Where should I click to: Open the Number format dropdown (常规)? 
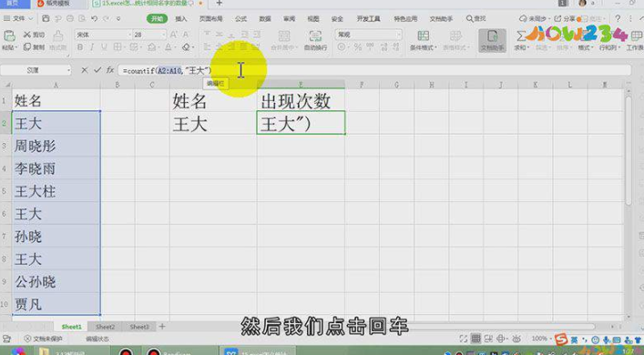click(x=398, y=35)
